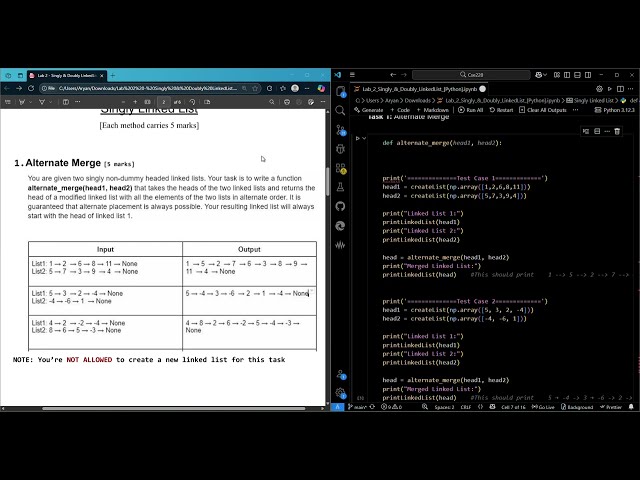Open the waveform icon view in activity bar
Image resolution: width=640 pixels, height=480 pixels.
(340, 245)
